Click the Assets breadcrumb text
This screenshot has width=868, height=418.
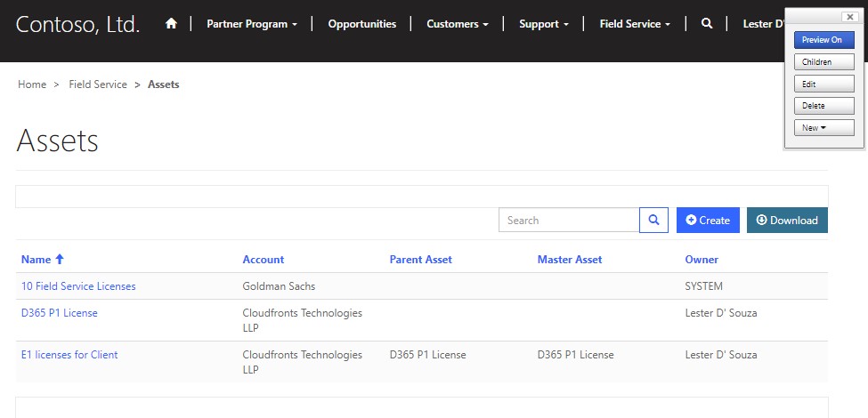click(163, 84)
